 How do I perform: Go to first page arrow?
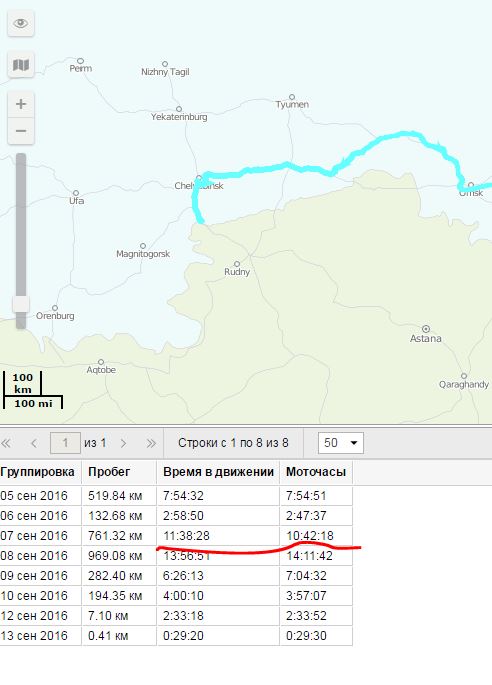[6, 443]
